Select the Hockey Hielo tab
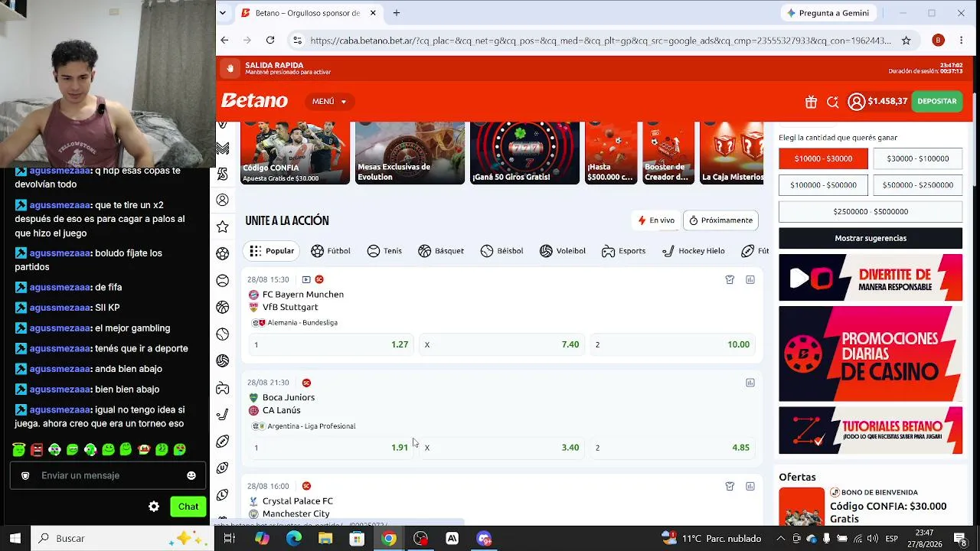Screen dimensions: 980x551 click(x=693, y=251)
